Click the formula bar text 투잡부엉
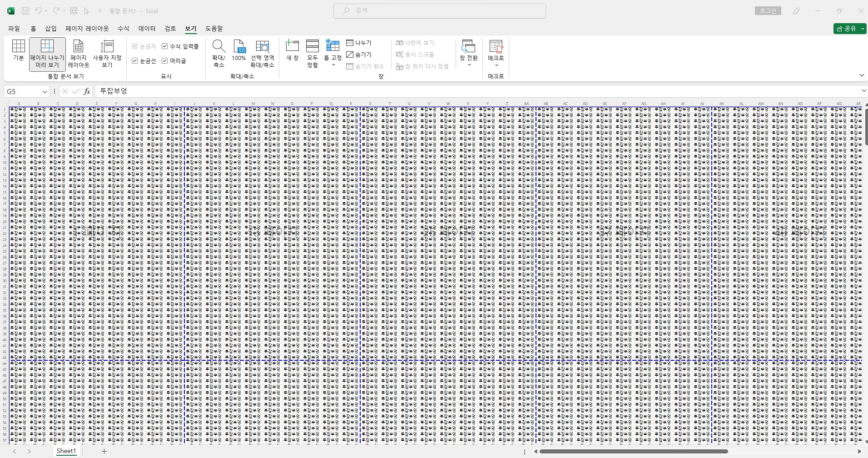Screen dimensions: 868x458 [114, 91]
